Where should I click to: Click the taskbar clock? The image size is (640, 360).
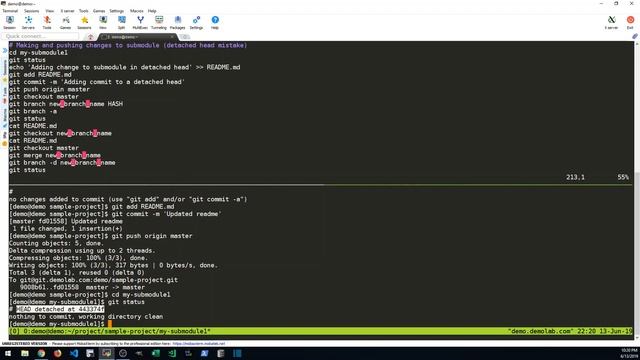point(629,353)
